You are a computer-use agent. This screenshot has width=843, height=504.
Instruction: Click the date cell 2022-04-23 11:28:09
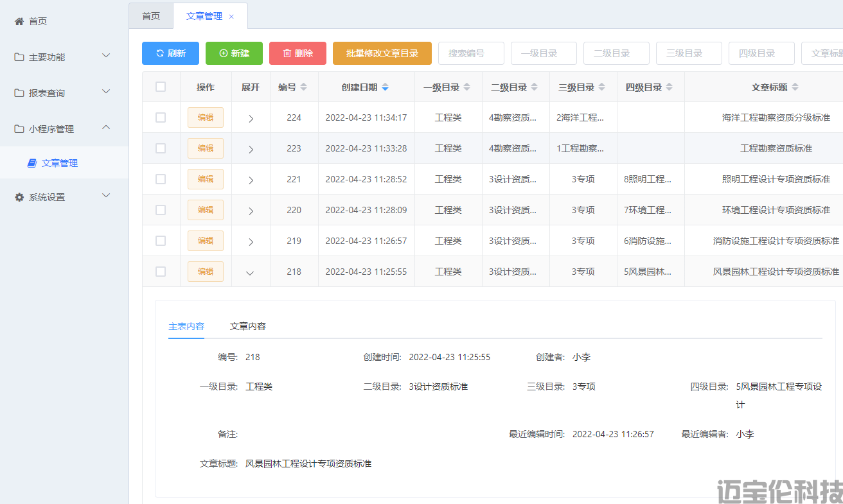[x=366, y=210]
